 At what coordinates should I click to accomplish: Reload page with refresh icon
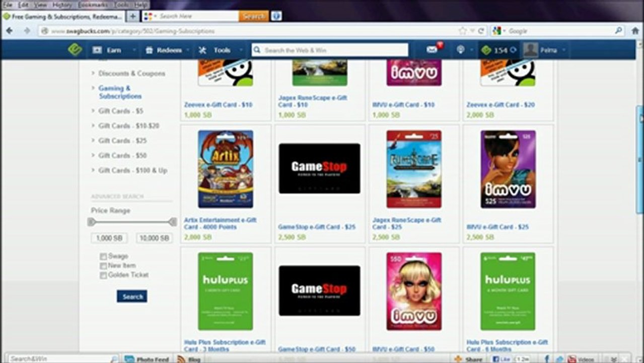click(481, 31)
